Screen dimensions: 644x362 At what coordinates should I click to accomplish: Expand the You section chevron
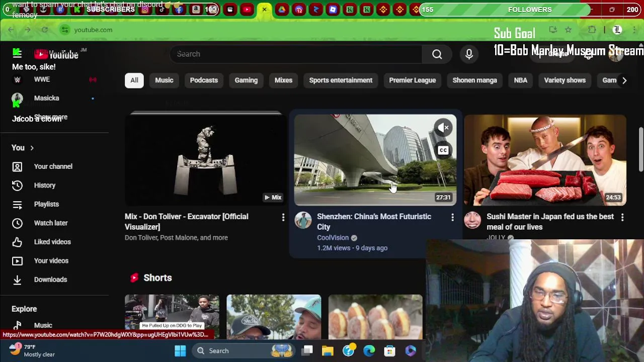coord(32,148)
